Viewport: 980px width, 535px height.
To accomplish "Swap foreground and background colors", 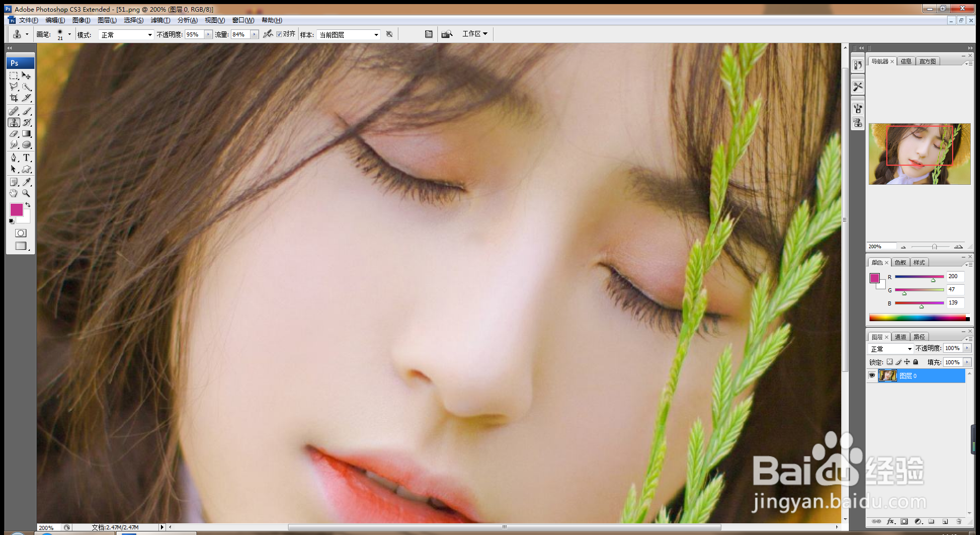I will point(28,205).
